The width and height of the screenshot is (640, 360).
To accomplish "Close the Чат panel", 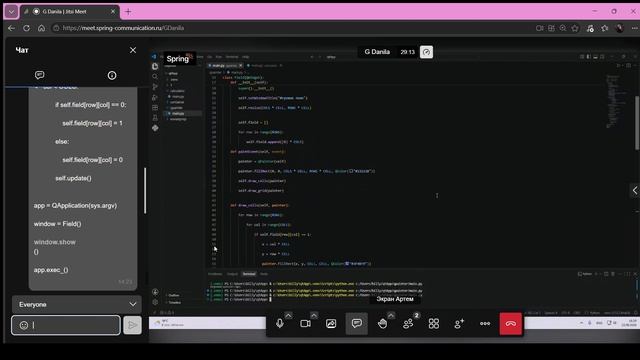I will 133,50.
